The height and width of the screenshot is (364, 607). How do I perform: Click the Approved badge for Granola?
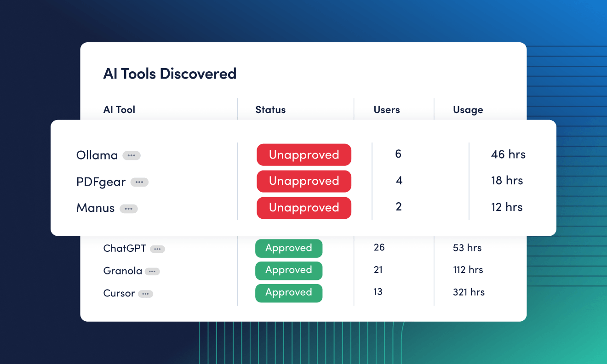(x=289, y=270)
